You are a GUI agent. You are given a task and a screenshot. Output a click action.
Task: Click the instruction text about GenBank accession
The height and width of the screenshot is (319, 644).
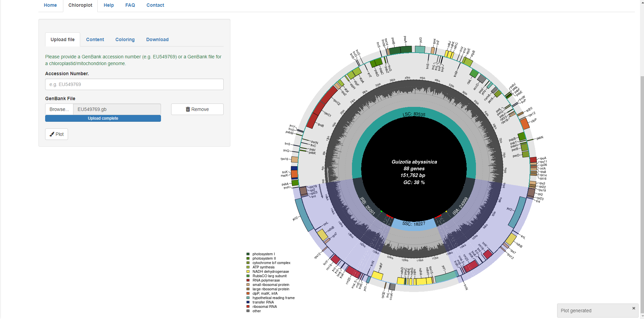click(x=133, y=60)
